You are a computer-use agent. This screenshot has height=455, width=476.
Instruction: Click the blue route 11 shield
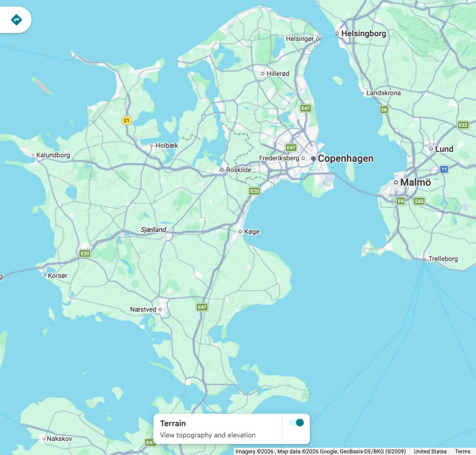444,169
